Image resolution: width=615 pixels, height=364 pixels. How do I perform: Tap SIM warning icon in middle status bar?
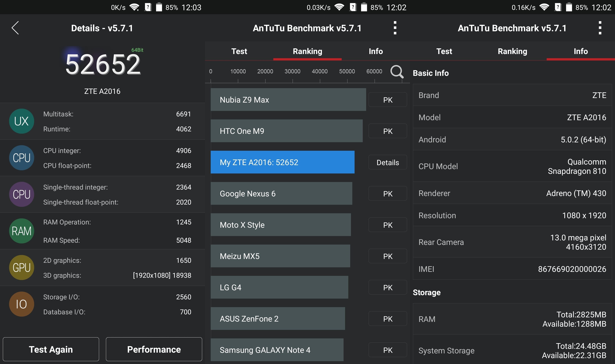click(353, 7)
